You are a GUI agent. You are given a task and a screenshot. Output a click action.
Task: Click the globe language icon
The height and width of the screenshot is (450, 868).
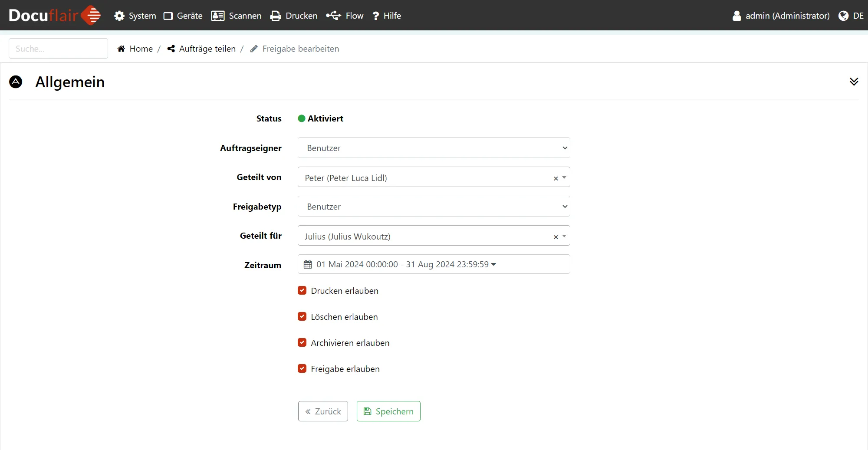pyautogui.click(x=843, y=16)
